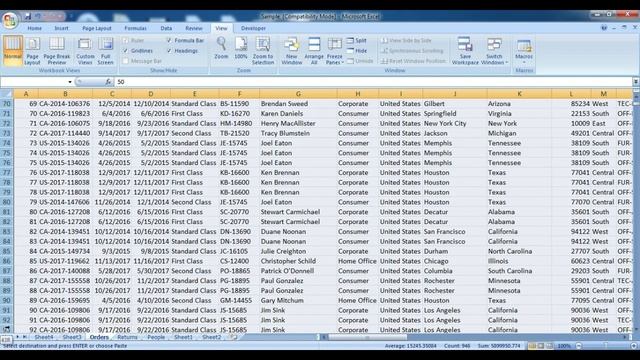Viewport: 640px width, 360px height.
Task: Click the Name Box field
Action: coord(34,82)
